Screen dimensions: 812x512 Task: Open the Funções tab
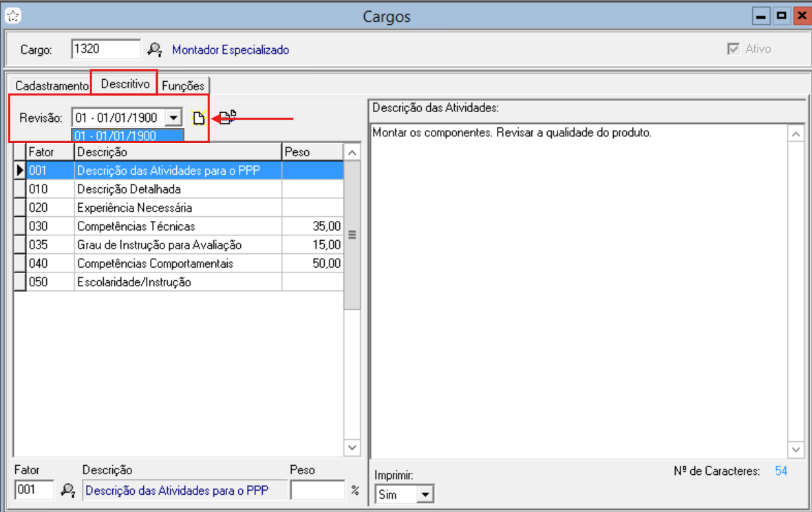click(183, 86)
